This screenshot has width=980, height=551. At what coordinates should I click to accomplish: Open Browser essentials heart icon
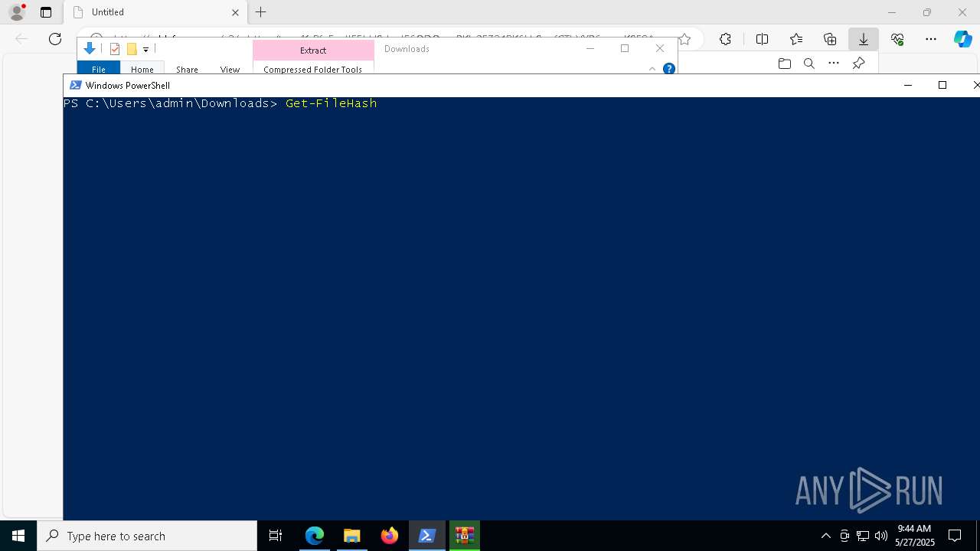click(x=897, y=39)
